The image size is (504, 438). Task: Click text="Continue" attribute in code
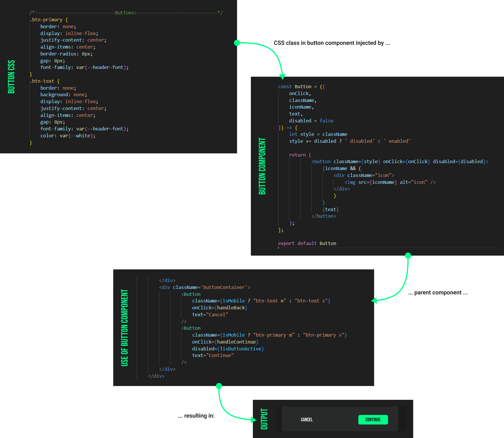coord(213,355)
